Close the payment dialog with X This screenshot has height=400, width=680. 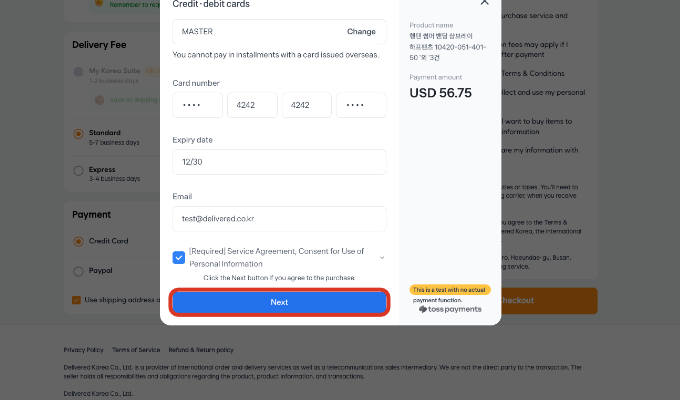485,4
